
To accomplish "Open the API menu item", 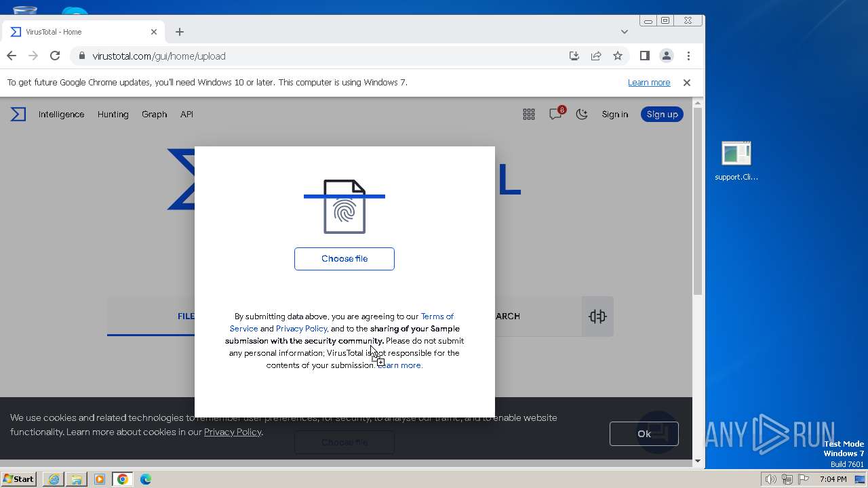I will pos(186,115).
